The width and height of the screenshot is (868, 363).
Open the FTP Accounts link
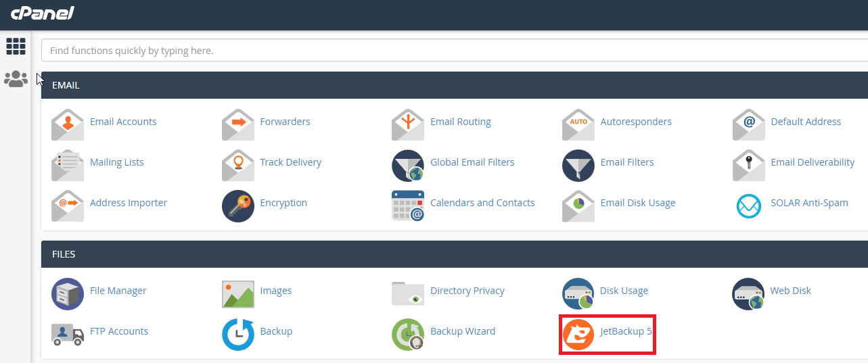119,332
